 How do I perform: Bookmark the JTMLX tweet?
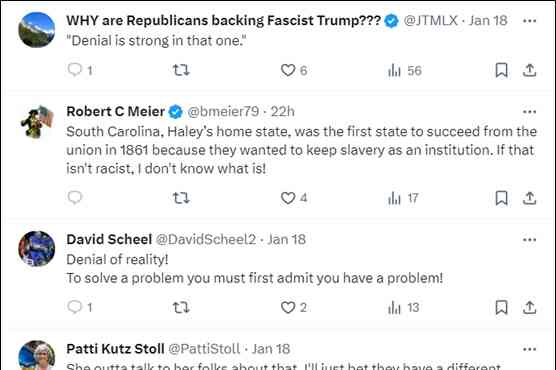click(501, 70)
